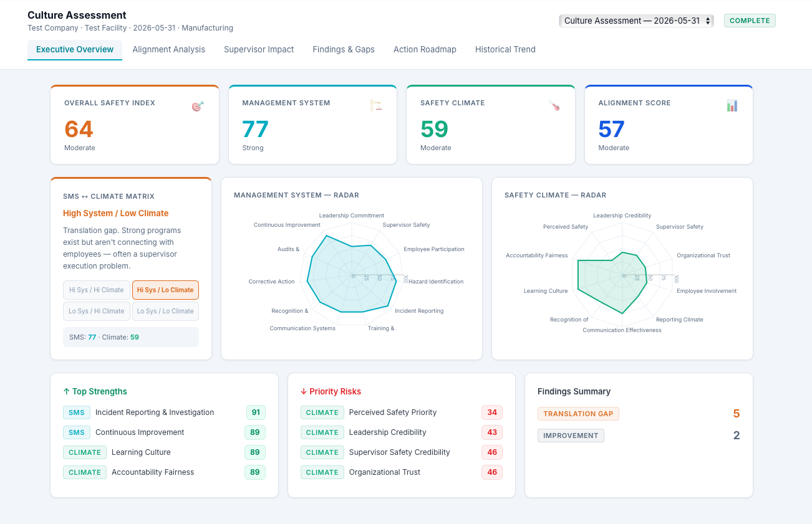Viewport: 812px width, 524px height.
Task: Click the thermometer icon on Safety Climate card
Action: 554,106
